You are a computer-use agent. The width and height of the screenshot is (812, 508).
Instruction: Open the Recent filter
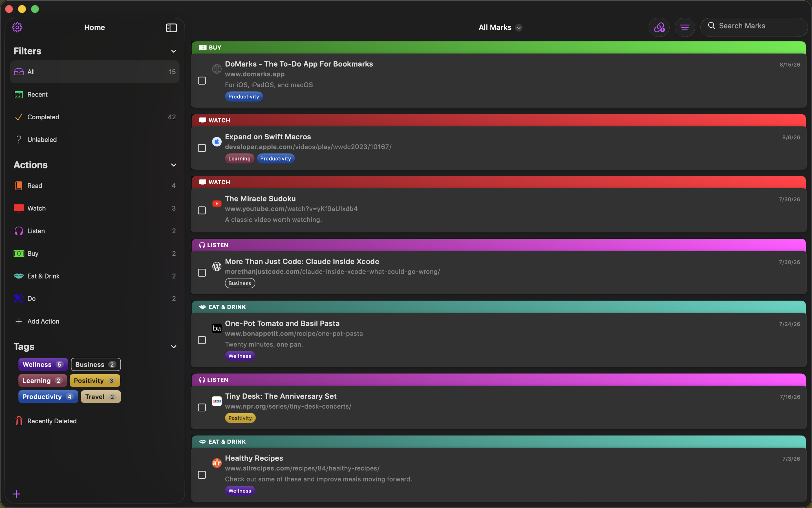[95, 95]
